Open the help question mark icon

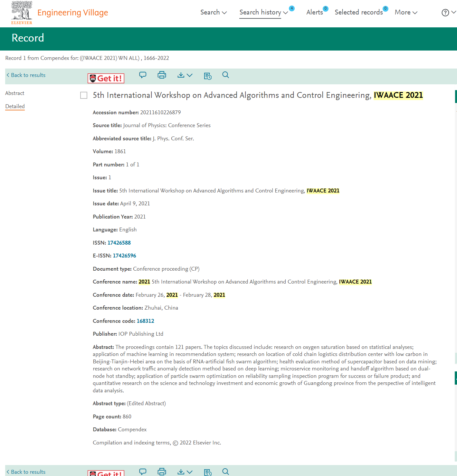445,13
